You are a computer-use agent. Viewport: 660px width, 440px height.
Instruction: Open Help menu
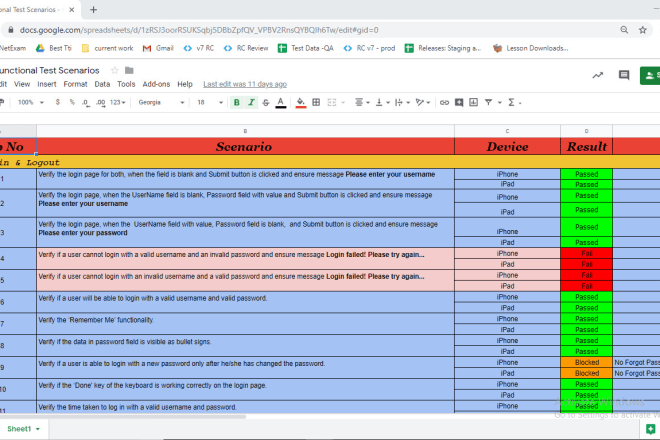coord(185,84)
